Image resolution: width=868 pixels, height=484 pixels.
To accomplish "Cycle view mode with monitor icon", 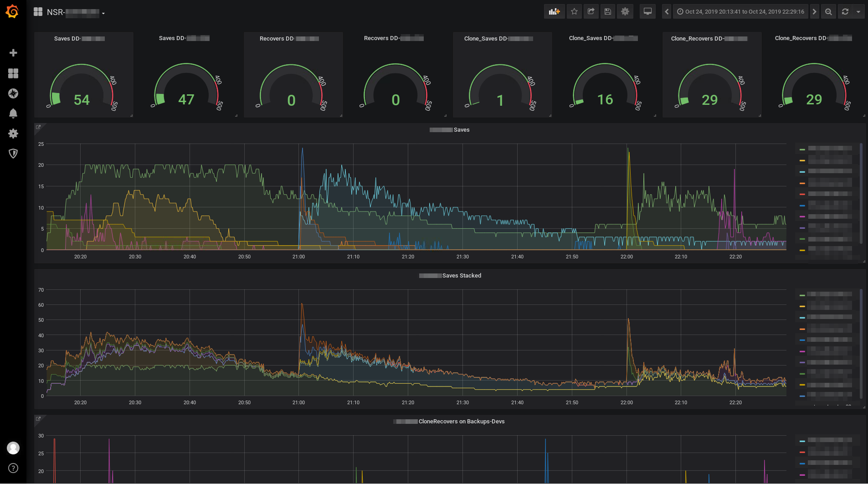I will [647, 12].
